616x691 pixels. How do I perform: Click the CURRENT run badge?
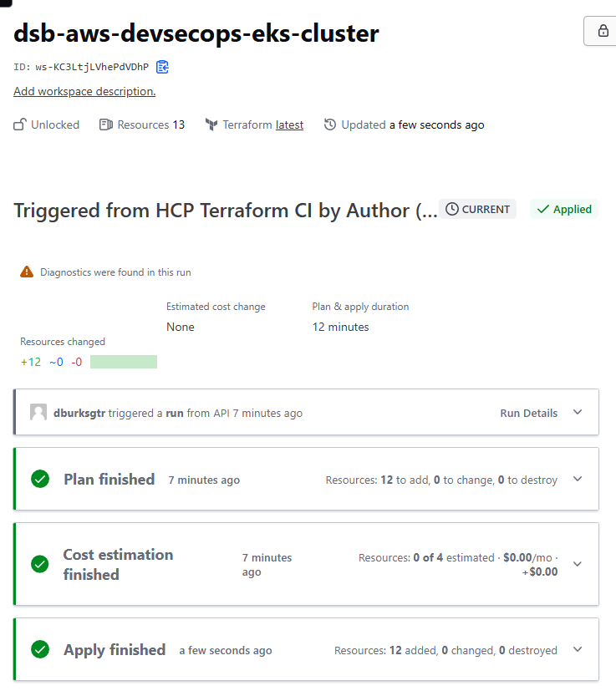pos(477,209)
